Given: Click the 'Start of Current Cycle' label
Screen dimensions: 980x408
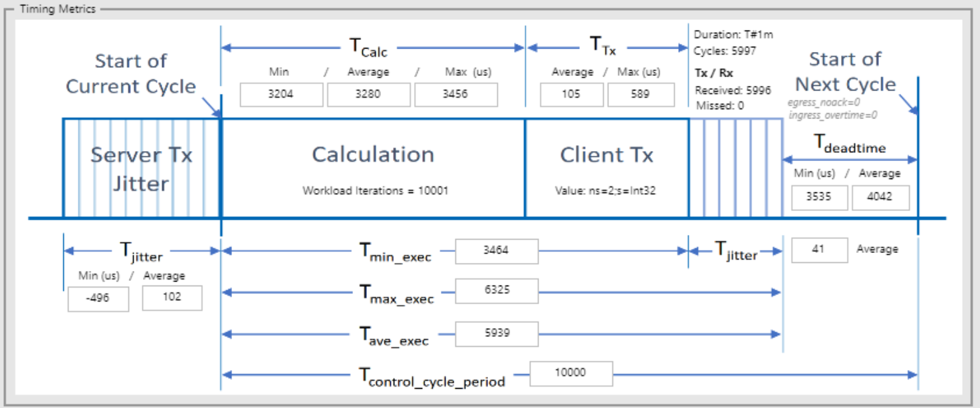Looking at the screenshot, I should pyautogui.click(x=131, y=74).
